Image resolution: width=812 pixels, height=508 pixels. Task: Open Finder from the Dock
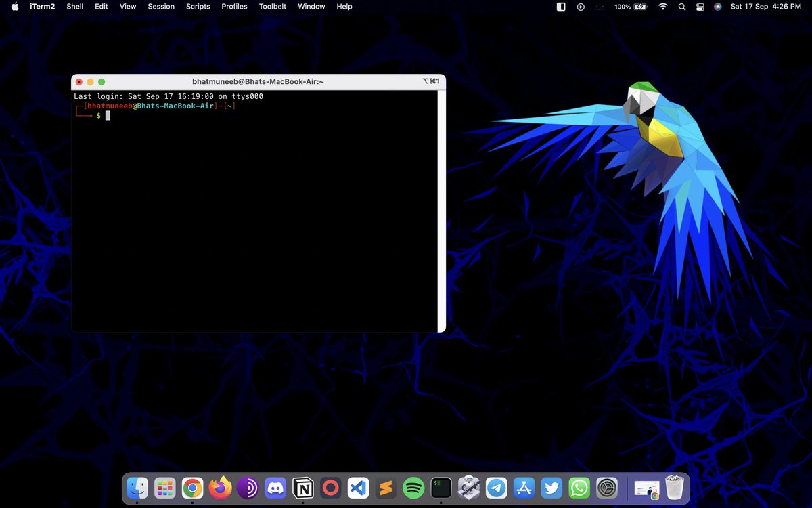(137, 488)
